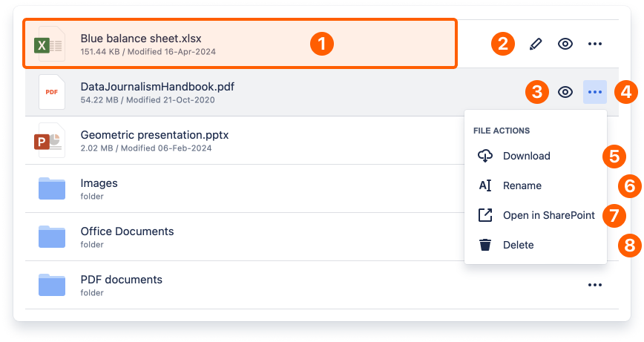Close the DataJournalismHandbook three-dot actions menu
Viewport: 644px width, 342px height.
595,92
